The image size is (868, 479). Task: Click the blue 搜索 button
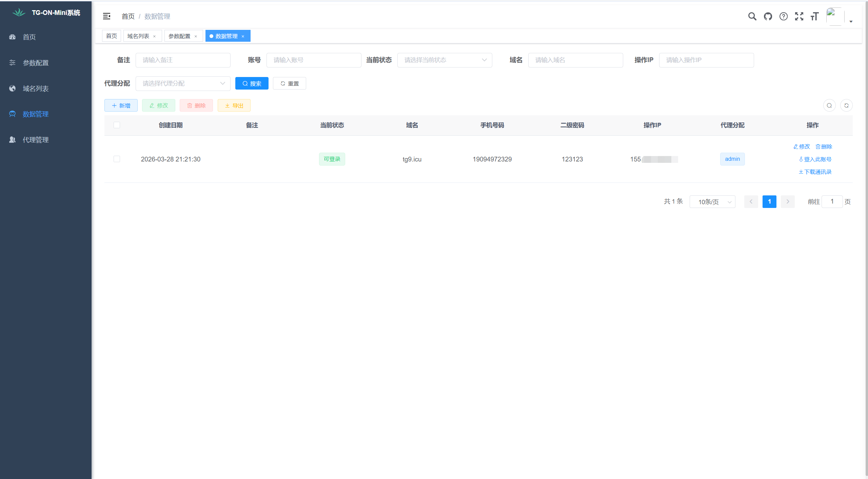tap(252, 83)
